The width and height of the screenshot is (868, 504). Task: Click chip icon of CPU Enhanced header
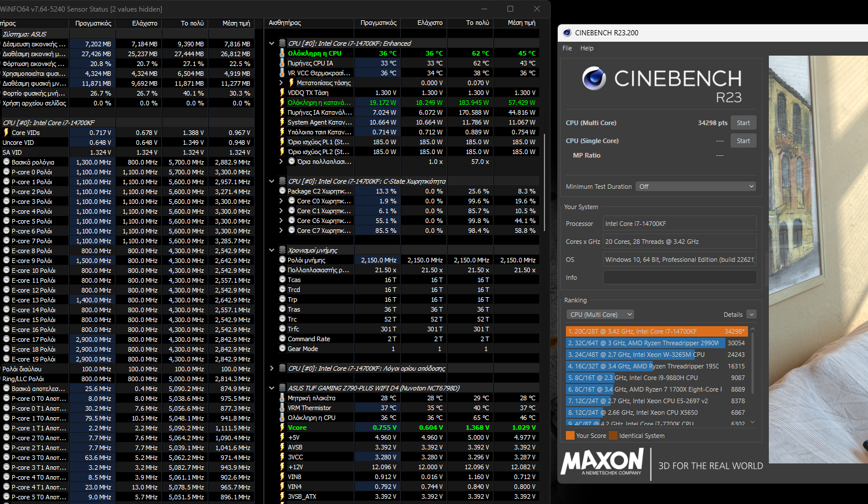click(282, 43)
